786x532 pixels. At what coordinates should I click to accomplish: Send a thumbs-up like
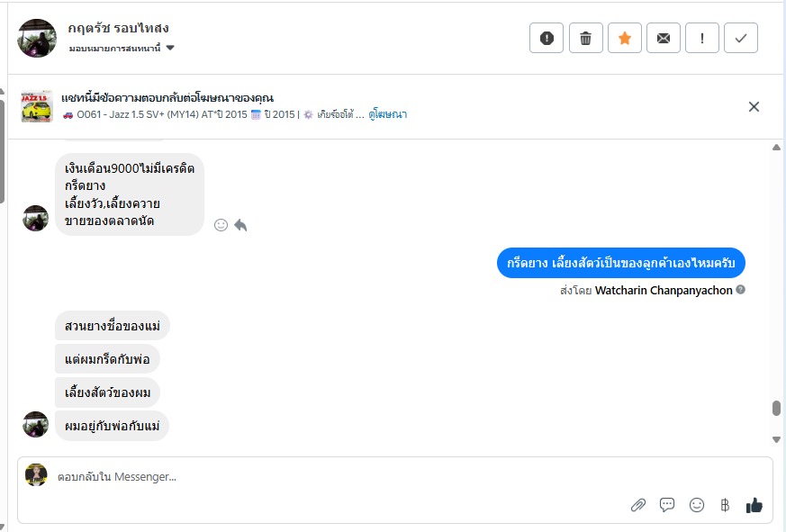coord(754,505)
